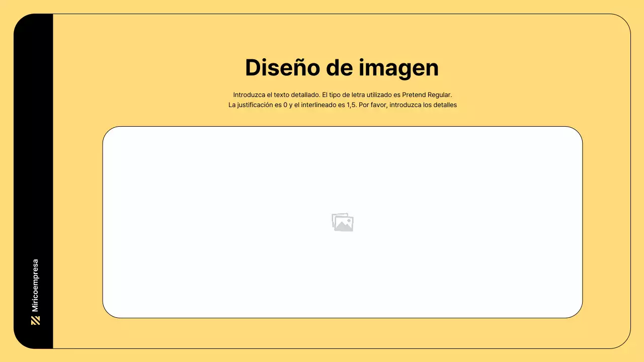Click the word "imagen" in the heading
Screen dimensions: 644x362
tap(398, 68)
